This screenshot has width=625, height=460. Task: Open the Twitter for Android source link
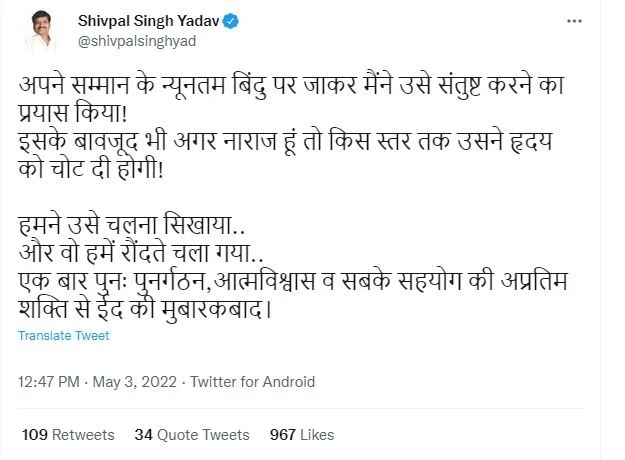click(253, 382)
